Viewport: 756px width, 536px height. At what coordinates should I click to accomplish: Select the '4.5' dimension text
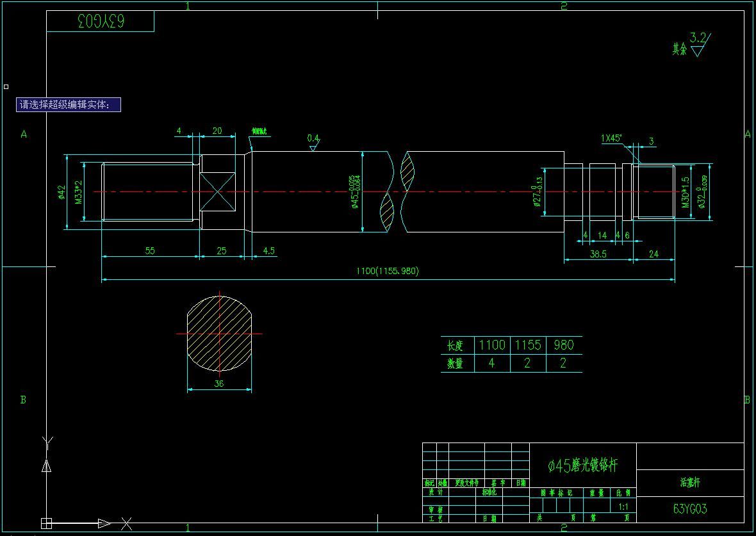tap(268, 250)
